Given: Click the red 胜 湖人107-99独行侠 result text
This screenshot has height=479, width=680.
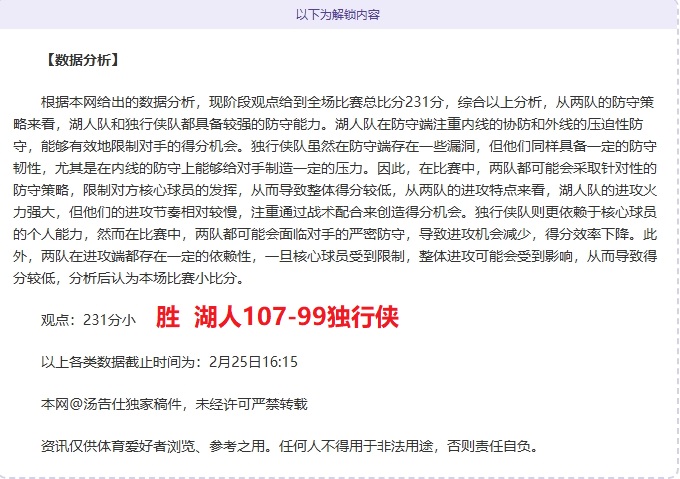Looking at the screenshot, I should pos(277,317).
